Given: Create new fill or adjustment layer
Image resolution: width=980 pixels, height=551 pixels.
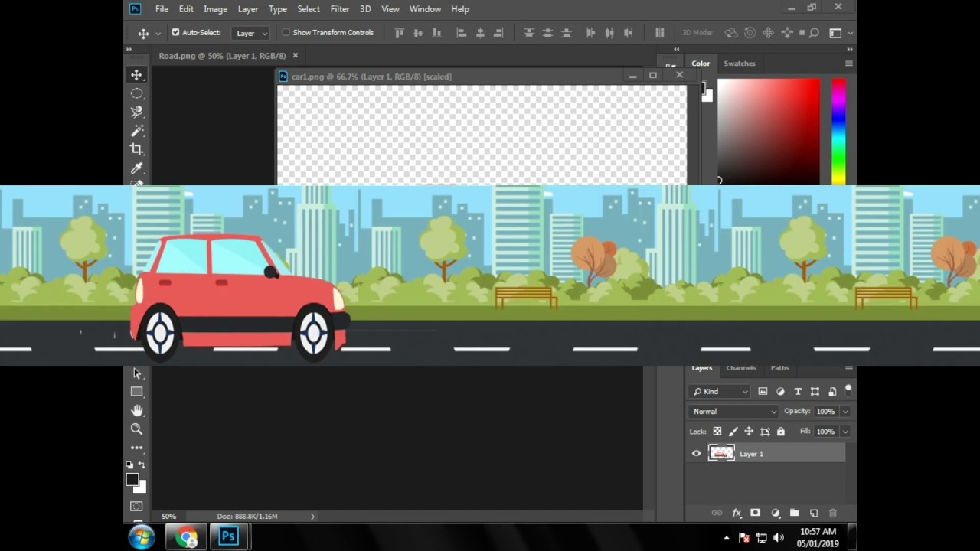Looking at the screenshot, I should point(775,513).
